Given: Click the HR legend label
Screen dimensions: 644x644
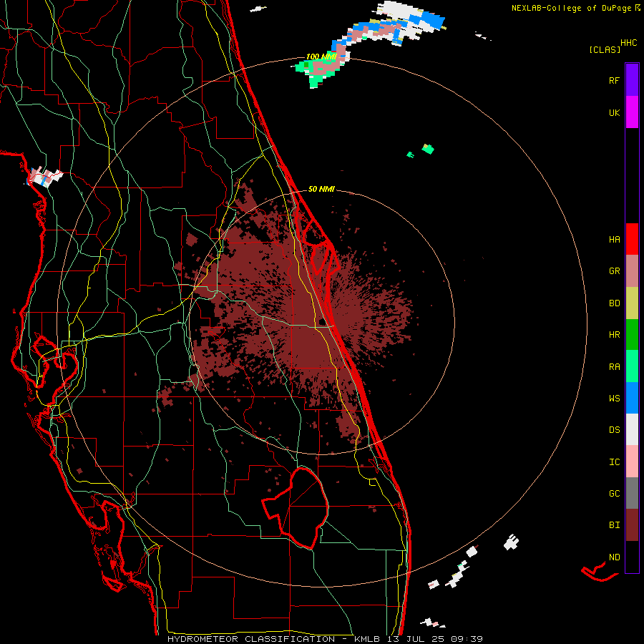Looking at the screenshot, I should point(614,335).
